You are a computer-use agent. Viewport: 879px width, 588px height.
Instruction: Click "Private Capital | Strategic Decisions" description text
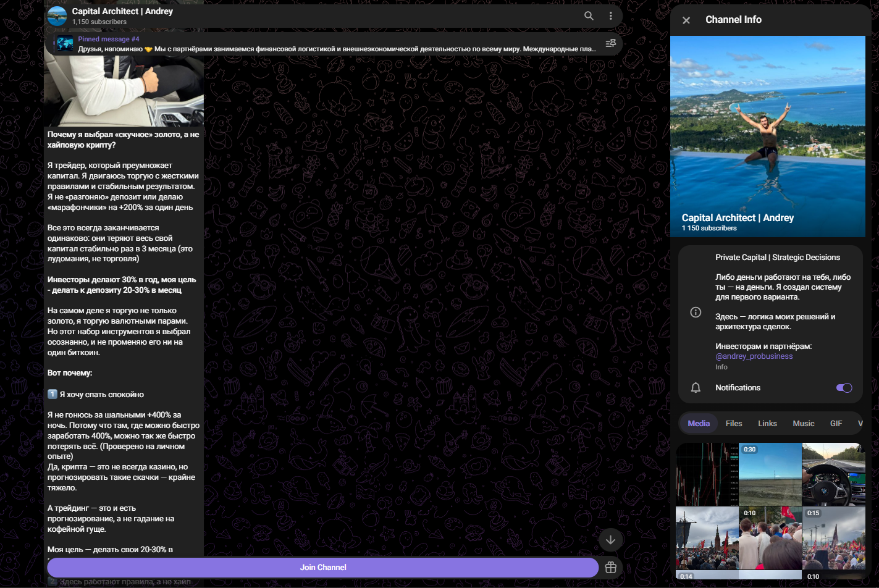778,258
